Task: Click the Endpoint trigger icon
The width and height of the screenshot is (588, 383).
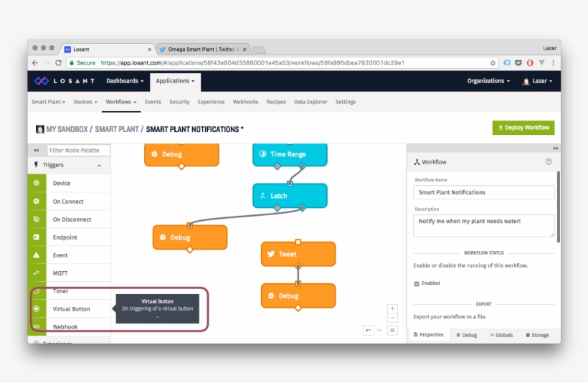Action: pos(37,237)
